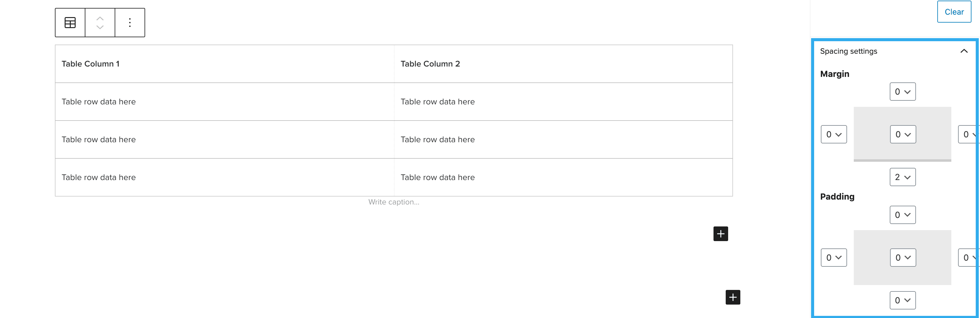Click the Table Column 1 header cell
Viewport: 980px width, 318px height.
(91, 64)
